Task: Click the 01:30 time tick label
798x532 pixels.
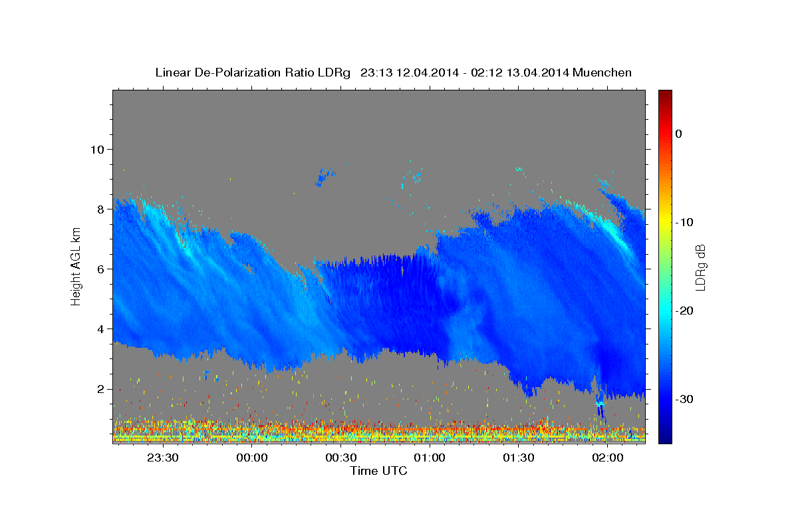Action: coord(519,458)
